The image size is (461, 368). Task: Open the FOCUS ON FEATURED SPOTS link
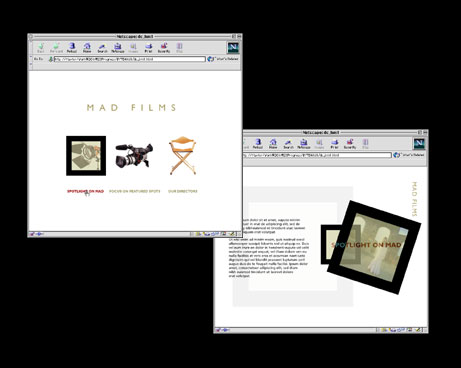[135, 191]
